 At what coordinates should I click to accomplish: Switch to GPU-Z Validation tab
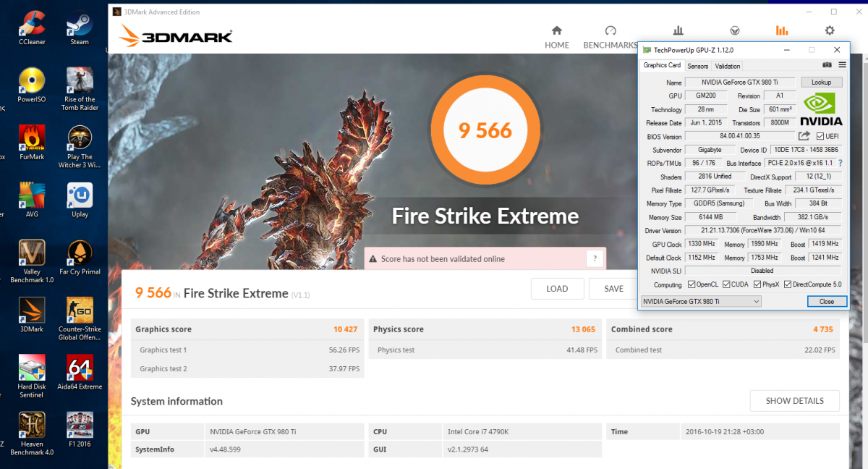click(x=727, y=66)
